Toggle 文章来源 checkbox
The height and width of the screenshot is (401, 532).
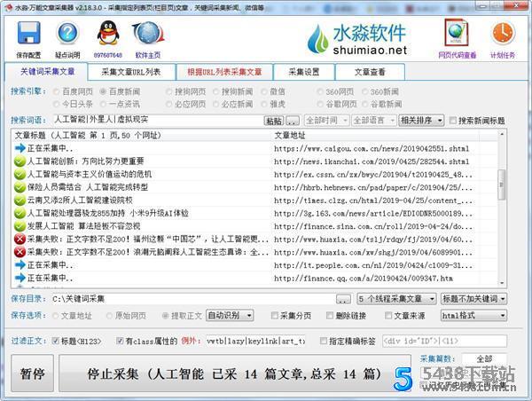coord(388,316)
